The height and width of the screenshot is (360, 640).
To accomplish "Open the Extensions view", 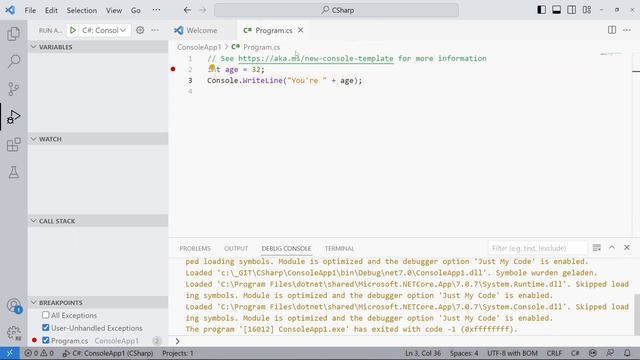I will (x=13, y=144).
